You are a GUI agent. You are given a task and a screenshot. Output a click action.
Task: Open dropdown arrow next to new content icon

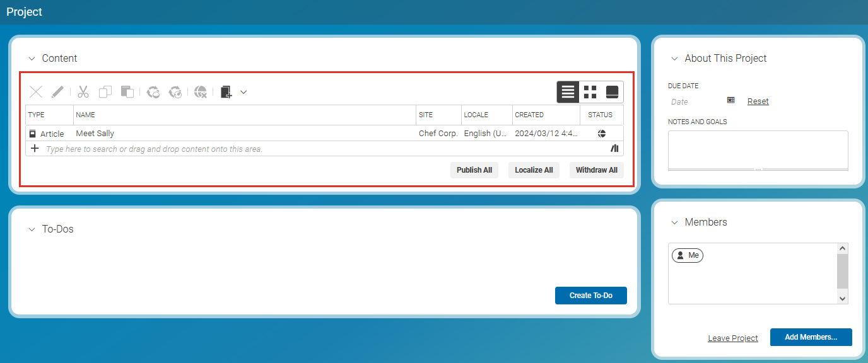[243, 92]
